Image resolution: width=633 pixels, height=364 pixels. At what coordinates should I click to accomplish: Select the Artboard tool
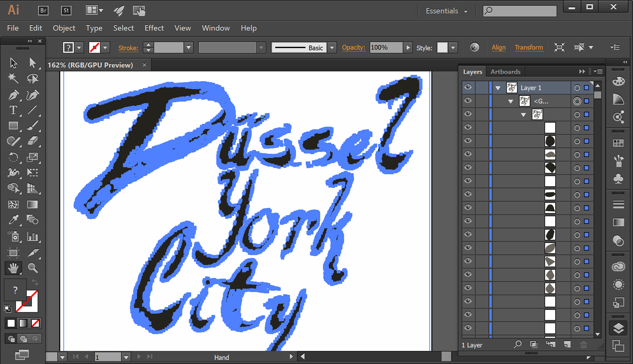click(x=14, y=253)
